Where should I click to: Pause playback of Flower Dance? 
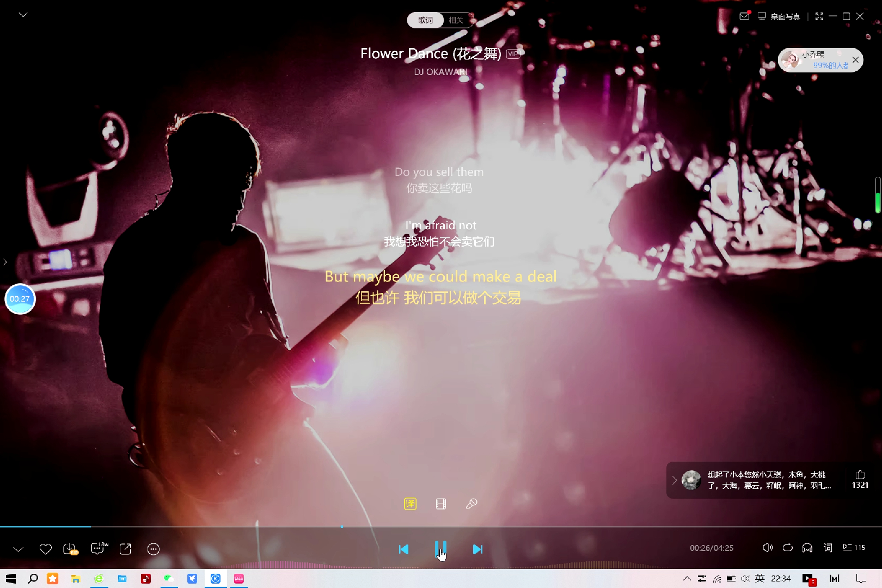(x=440, y=549)
